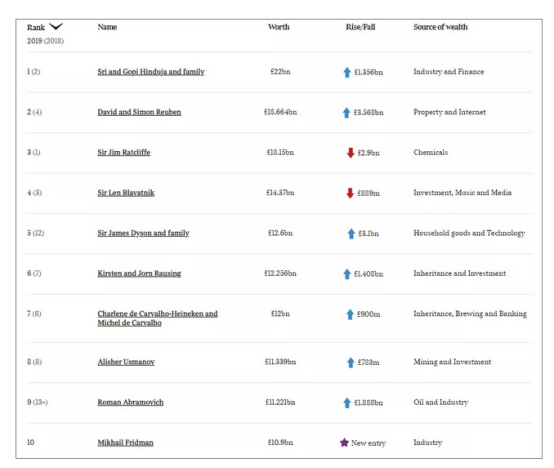Click the £12bn worth value
The width and height of the screenshot is (554, 468).
click(x=280, y=314)
